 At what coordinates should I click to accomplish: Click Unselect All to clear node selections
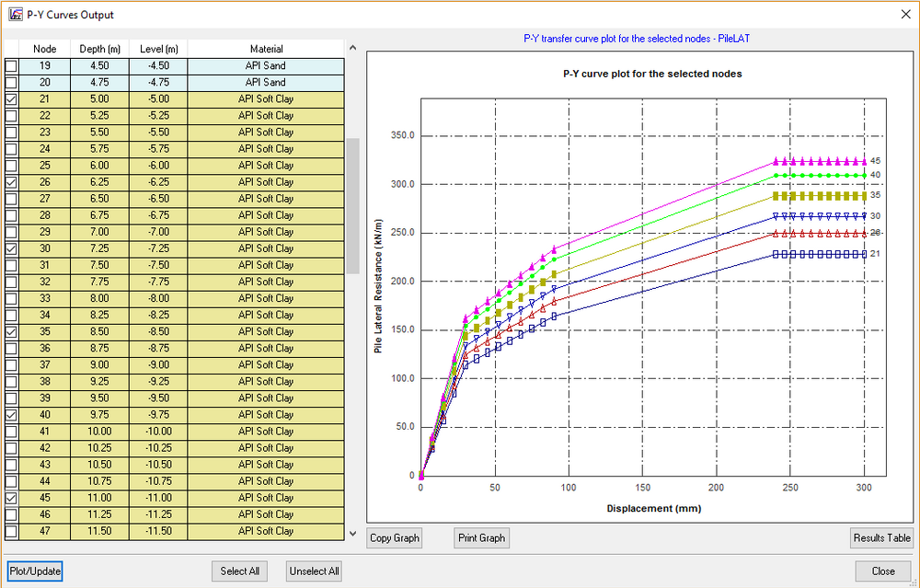click(x=313, y=571)
